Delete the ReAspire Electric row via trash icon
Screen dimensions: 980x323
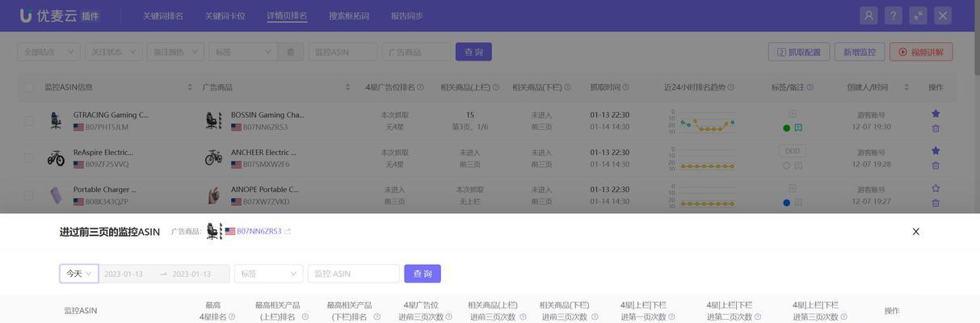936,165
